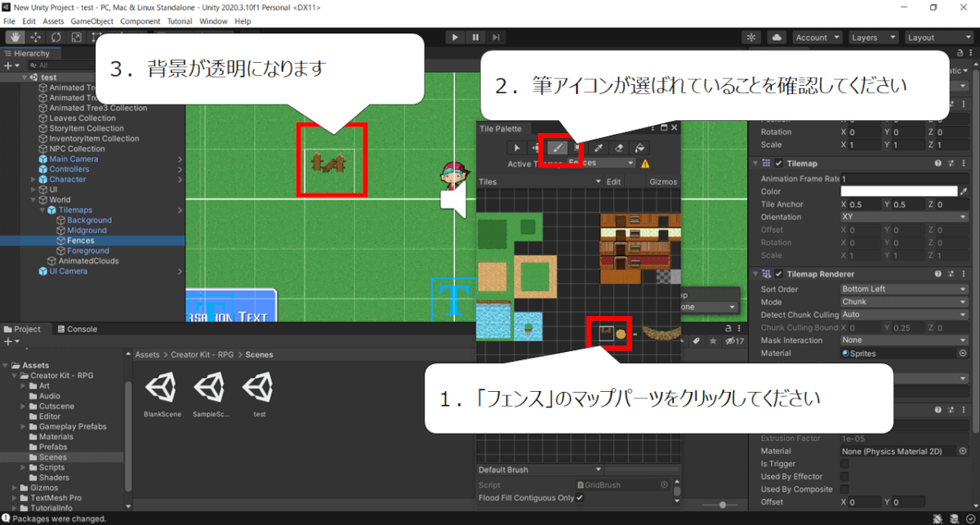Select the Hand tool in the toolbar
This screenshot has width=980, height=525.
tap(16, 37)
